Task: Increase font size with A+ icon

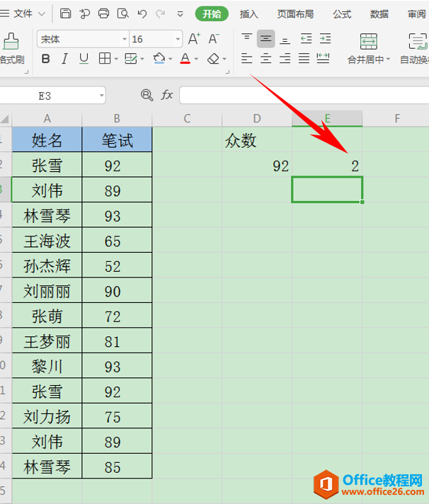Action: (195, 39)
